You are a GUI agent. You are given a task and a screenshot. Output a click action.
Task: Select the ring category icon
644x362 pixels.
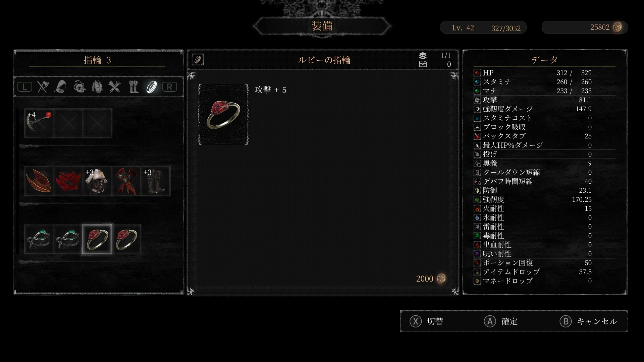tap(152, 87)
